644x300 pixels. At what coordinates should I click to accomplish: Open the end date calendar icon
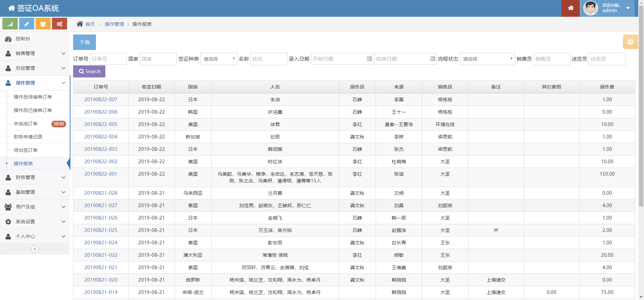click(x=432, y=59)
